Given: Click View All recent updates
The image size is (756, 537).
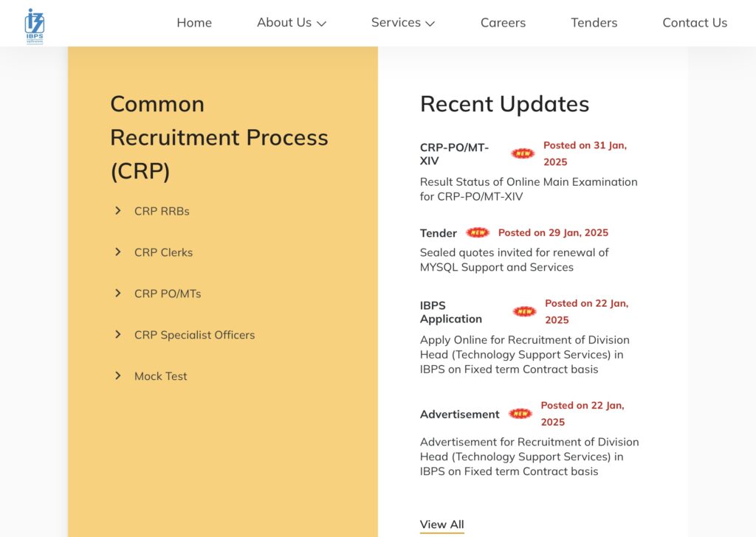Looking at the screenshot, I should tap(441, 524).
